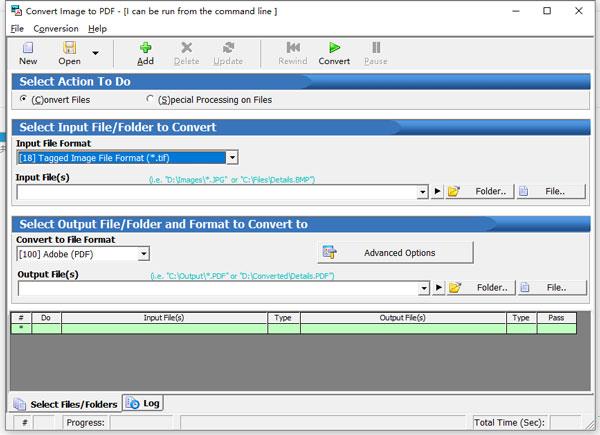Open the Help menu
600x435 pixels.
97,29
